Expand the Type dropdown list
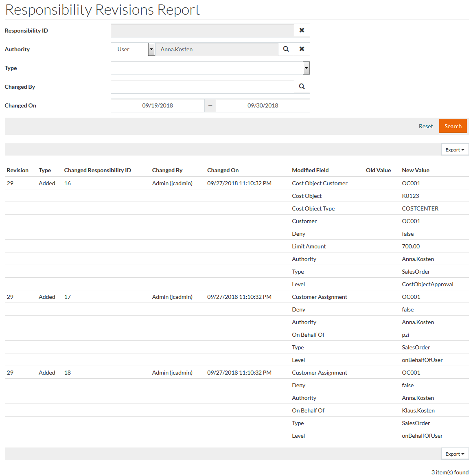The height and width of the screenshot is (476, 473). tap(306, 68)
